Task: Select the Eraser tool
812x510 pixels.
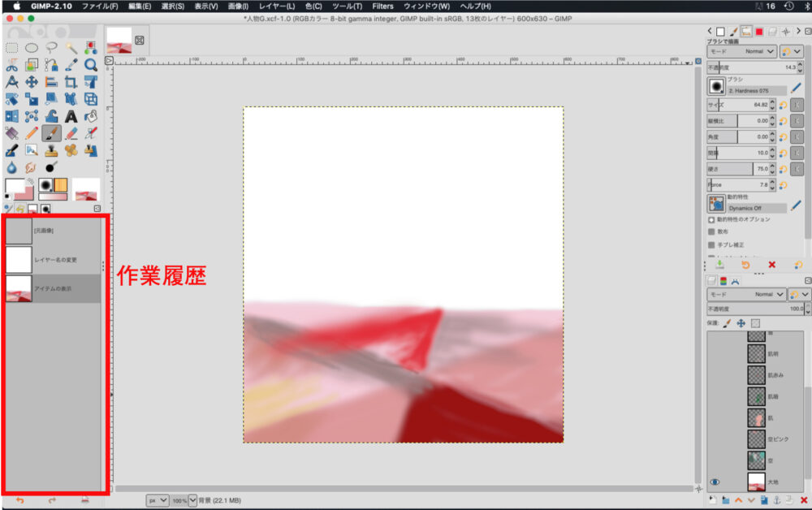Action: [71, 133]
